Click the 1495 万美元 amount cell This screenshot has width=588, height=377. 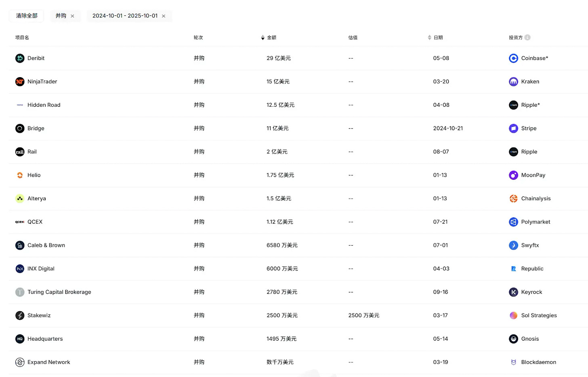(x=281, y=339)
